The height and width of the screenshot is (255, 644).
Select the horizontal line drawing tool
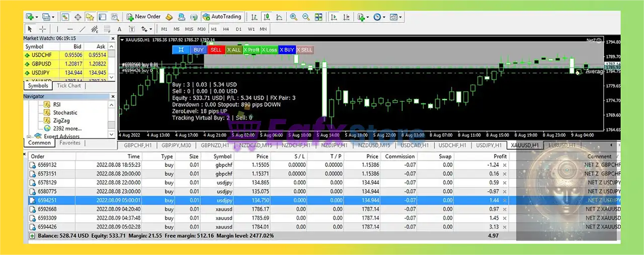(x=70, y=29)
